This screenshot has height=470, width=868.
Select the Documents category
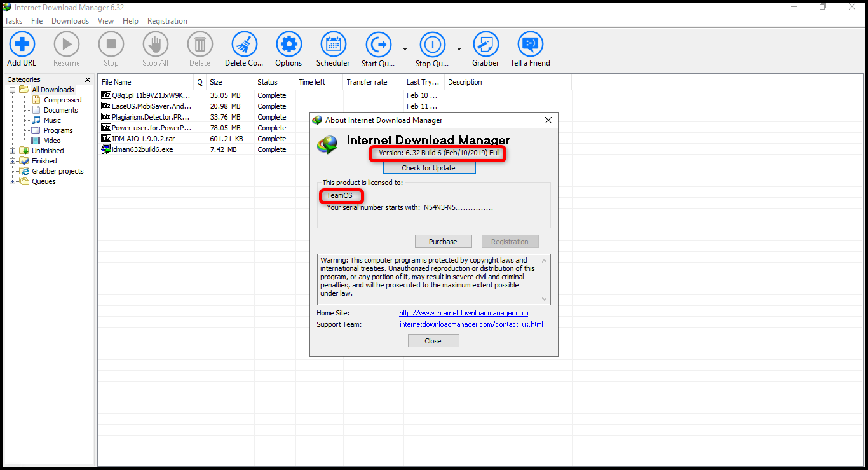pos(60,110)
